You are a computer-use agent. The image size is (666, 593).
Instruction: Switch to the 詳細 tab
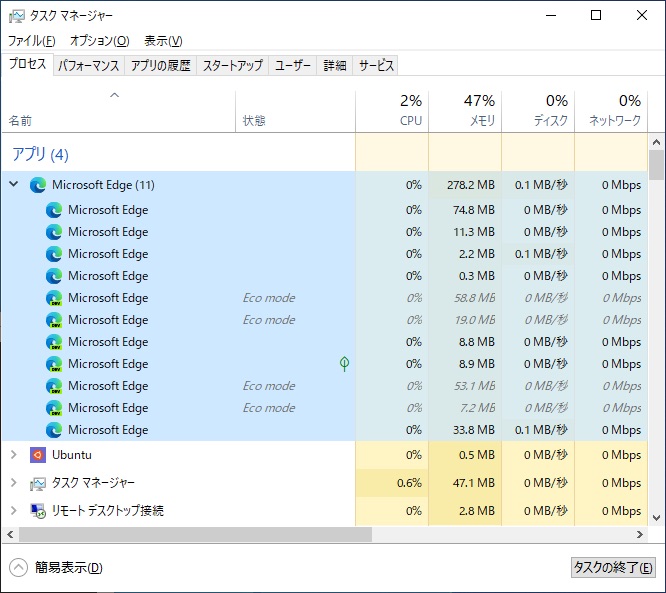point(335,65)
